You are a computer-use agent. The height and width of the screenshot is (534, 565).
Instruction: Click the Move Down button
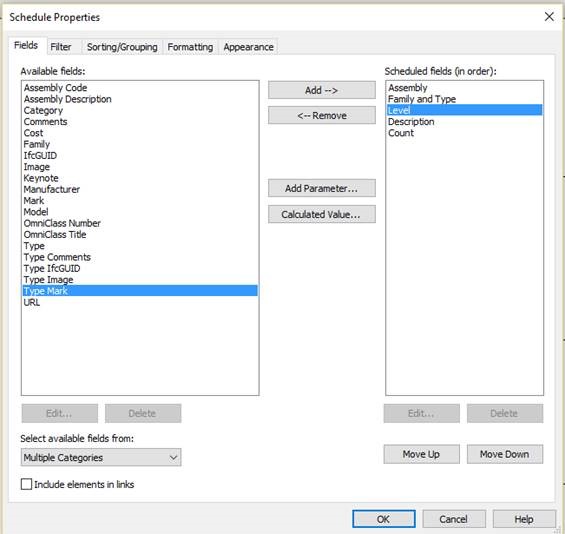[x=504, y=454]
